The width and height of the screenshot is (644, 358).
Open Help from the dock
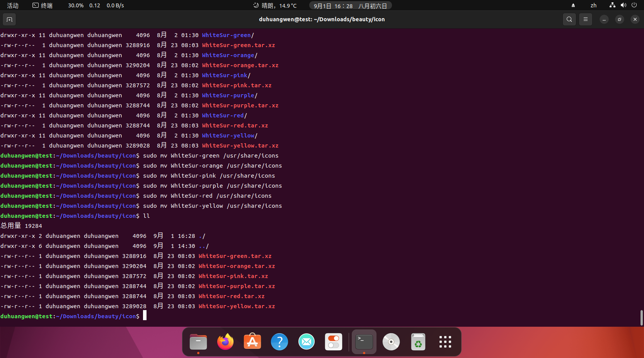pyautogui.click(x=279, y=342)
